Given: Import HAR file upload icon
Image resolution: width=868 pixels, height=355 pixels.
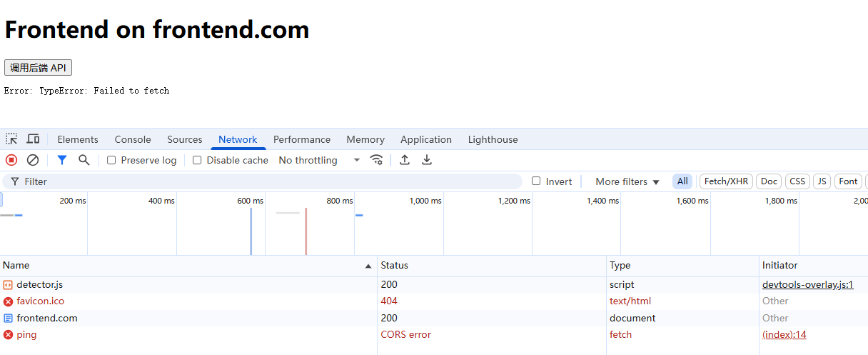Looking at the screenshot, I should point(405,160).
